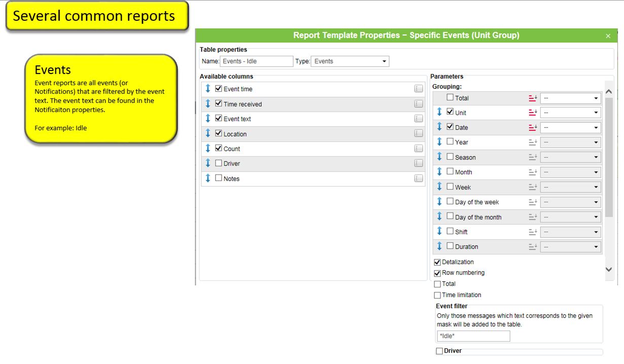The height and width of the screenshot is (364, 624).
Task: Click the sort icon on Total grouping row
Action: (x=532, y=98)
